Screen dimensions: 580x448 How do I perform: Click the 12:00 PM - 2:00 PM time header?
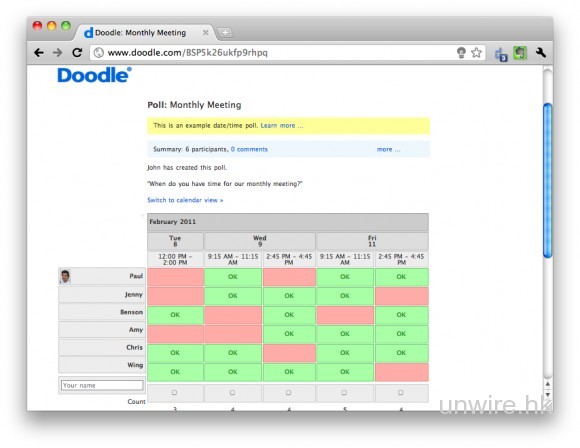click(x=175, y=259)
